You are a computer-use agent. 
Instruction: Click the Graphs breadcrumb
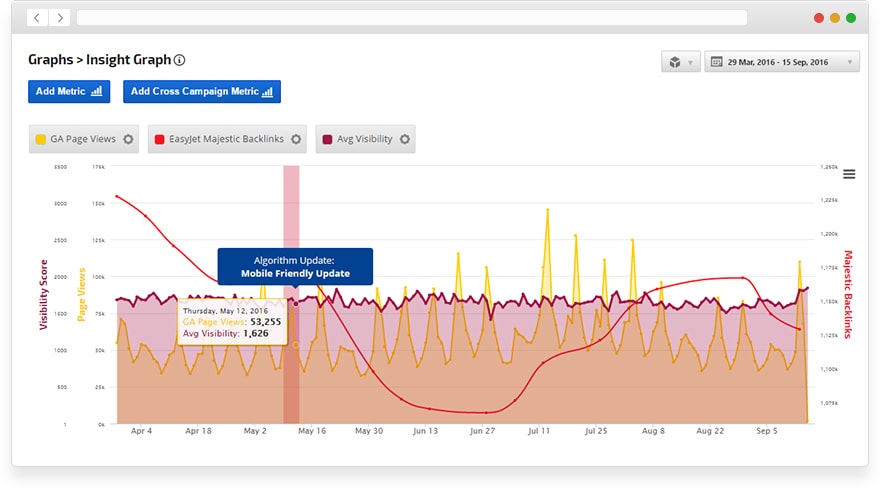(50, 60)
